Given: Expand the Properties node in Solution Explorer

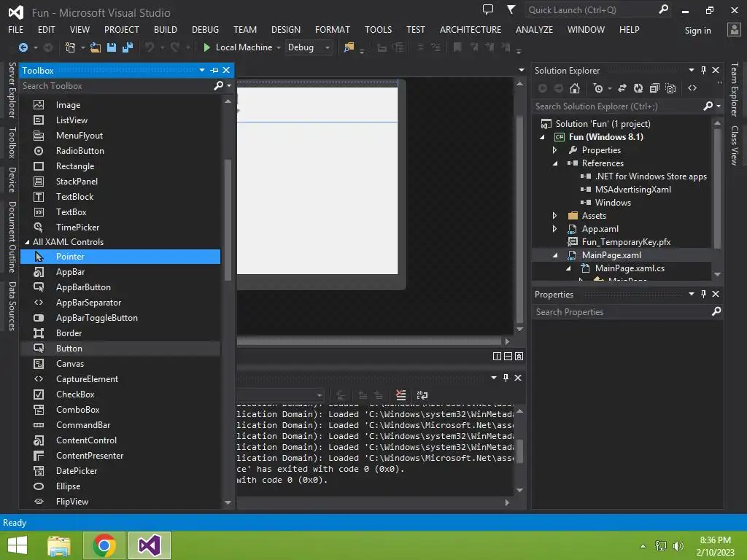Looking at the screenshot, I should point(554,150).
